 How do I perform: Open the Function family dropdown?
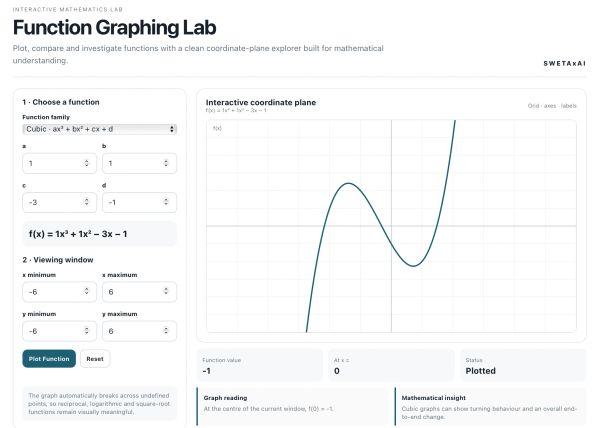point(99,129)
